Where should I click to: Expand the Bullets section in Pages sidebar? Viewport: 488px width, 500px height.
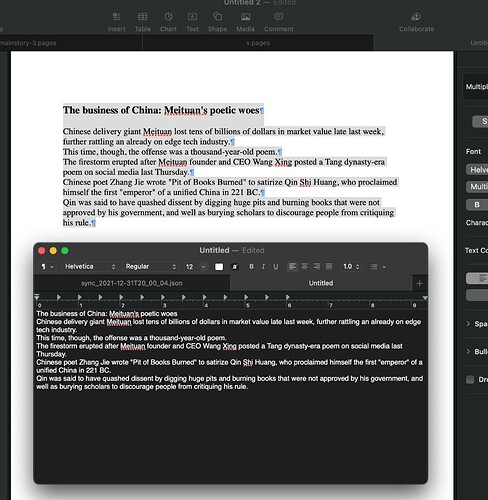coord(468,351)
